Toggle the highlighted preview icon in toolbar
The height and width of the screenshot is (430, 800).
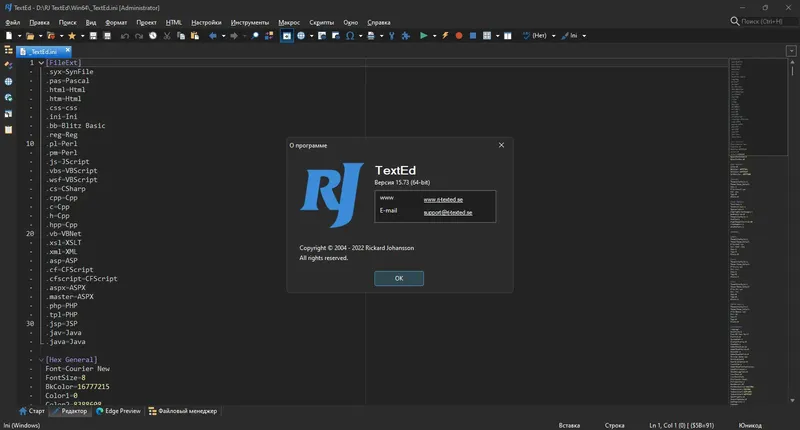point(287,36)
